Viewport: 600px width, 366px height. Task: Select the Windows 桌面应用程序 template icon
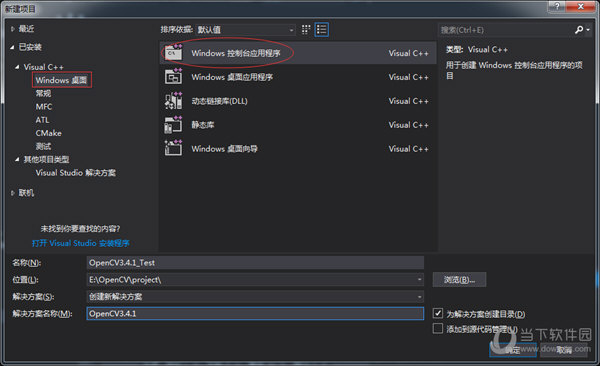(x=173, y=77)
